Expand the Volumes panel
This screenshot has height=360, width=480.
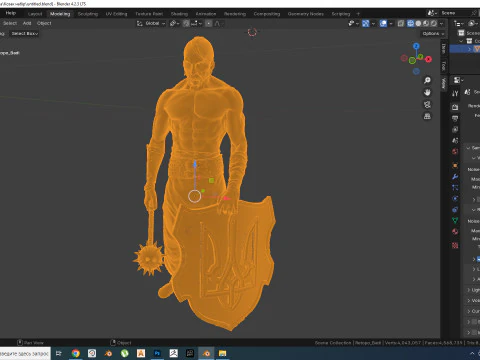click(469, 301)
